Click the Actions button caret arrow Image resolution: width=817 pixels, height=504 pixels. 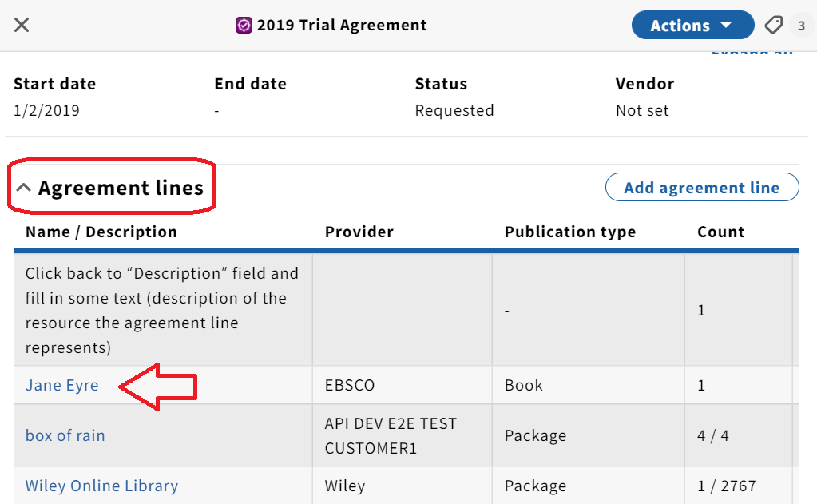tap(726, 25)
